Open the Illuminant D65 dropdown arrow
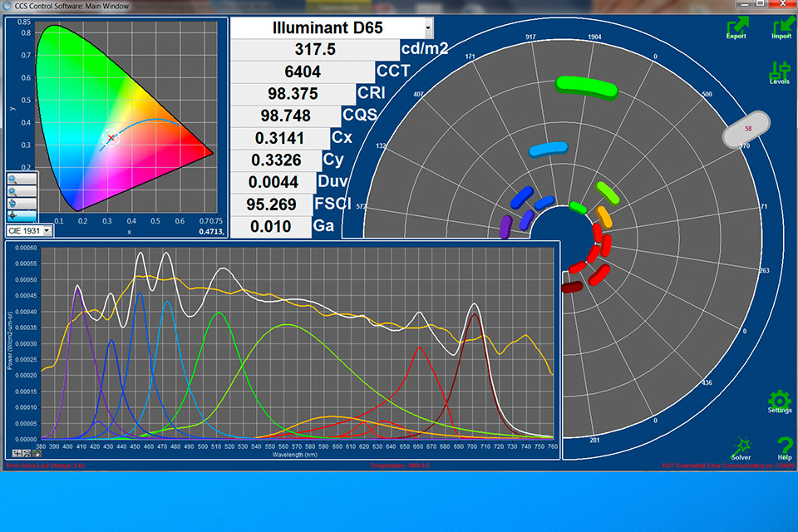The image size is (798, 532). (428, 27)
